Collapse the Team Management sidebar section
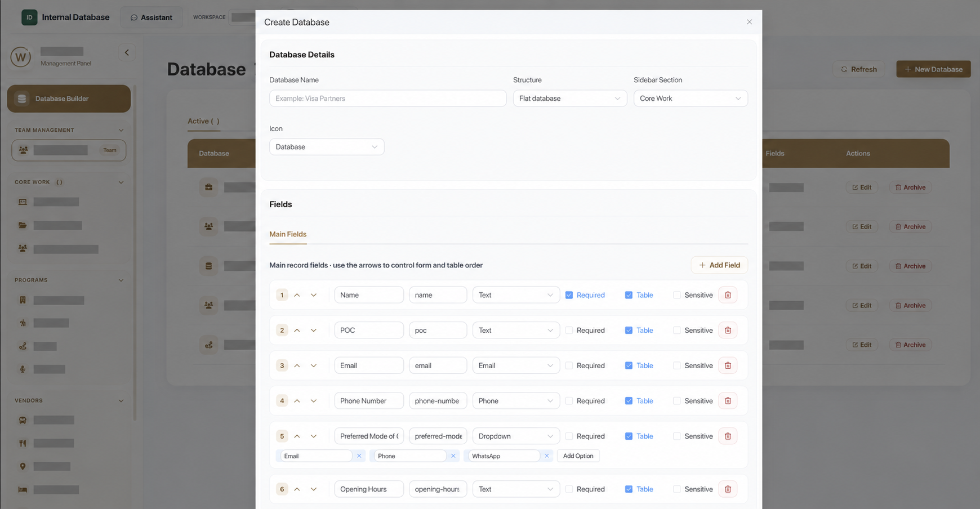This screenshot has width=980, height=509. 121,130
